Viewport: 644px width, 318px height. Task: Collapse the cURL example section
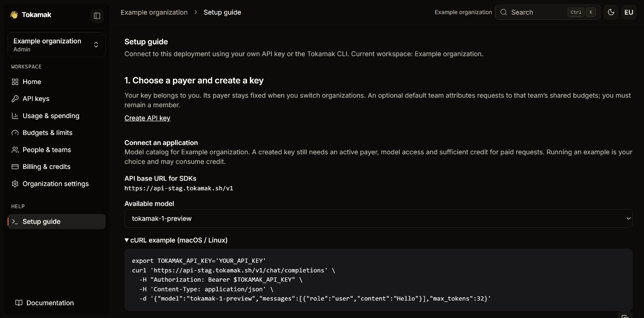(x=176, y=240)
